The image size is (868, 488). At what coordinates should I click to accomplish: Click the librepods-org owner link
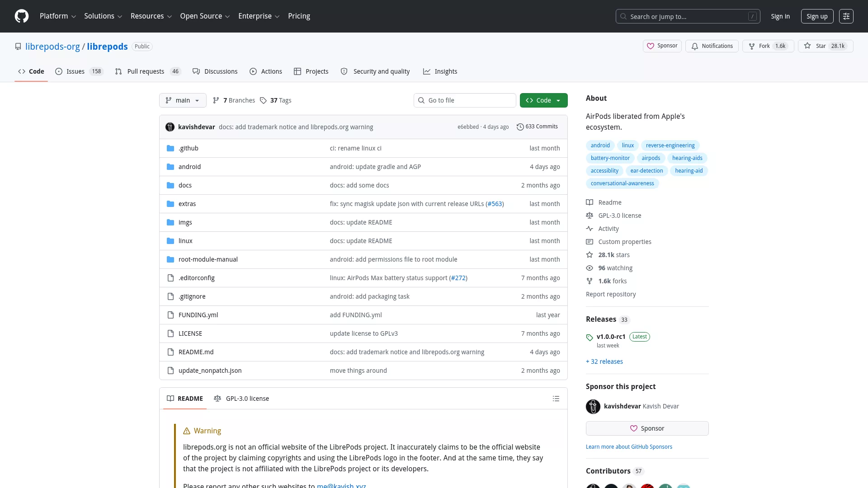52,47
